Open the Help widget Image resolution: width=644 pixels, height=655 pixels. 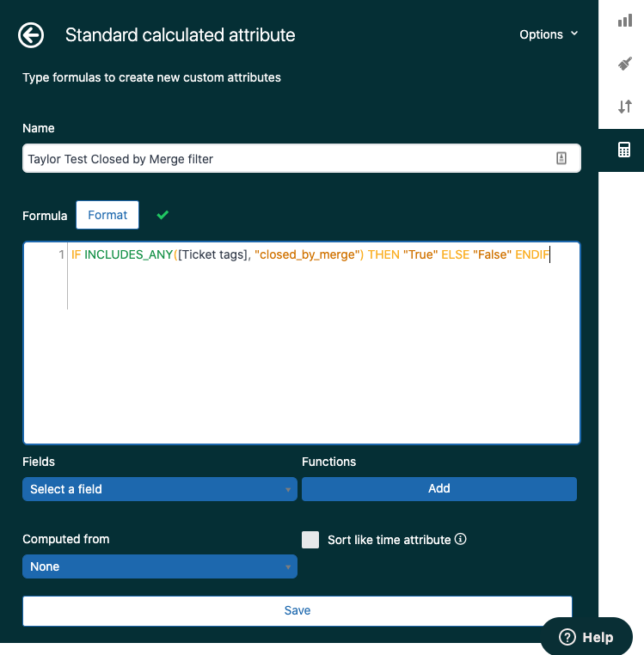point(586,637)
